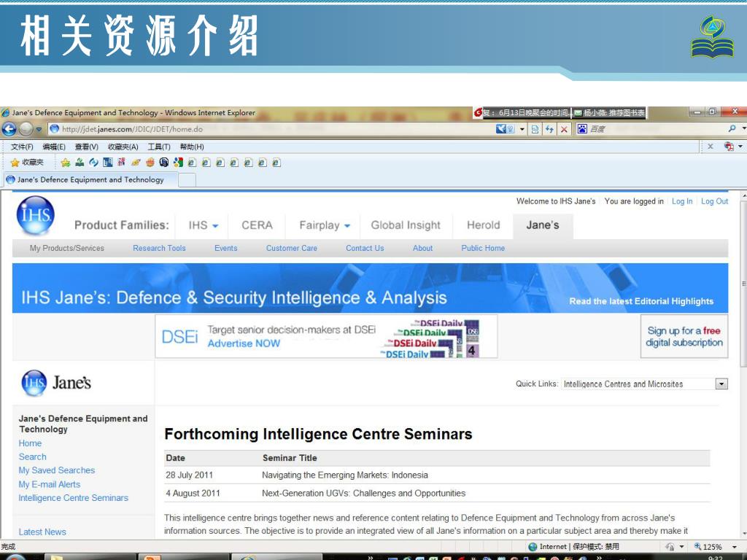
Task: Click the add-to-favorites-bar star with green arrow
Action: (66, 163)
